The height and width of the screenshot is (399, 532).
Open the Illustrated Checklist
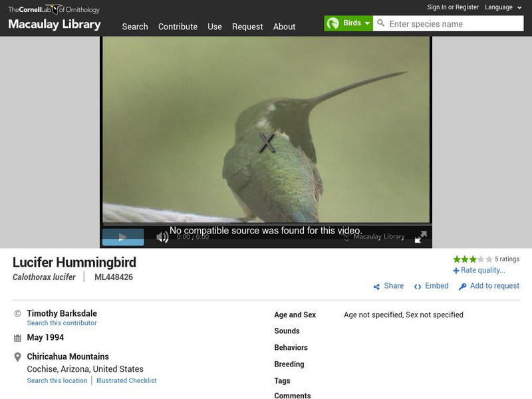click(126, 380)
